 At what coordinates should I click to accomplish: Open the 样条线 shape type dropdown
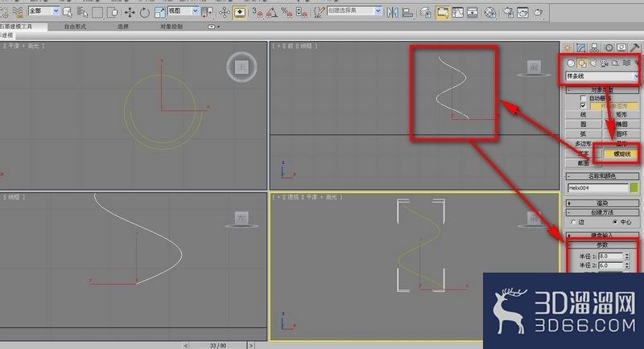[602, 76]
